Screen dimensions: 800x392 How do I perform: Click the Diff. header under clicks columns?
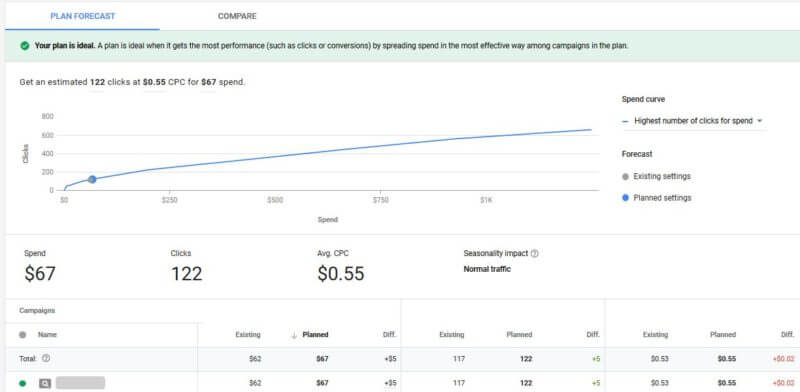pos(593,335)
